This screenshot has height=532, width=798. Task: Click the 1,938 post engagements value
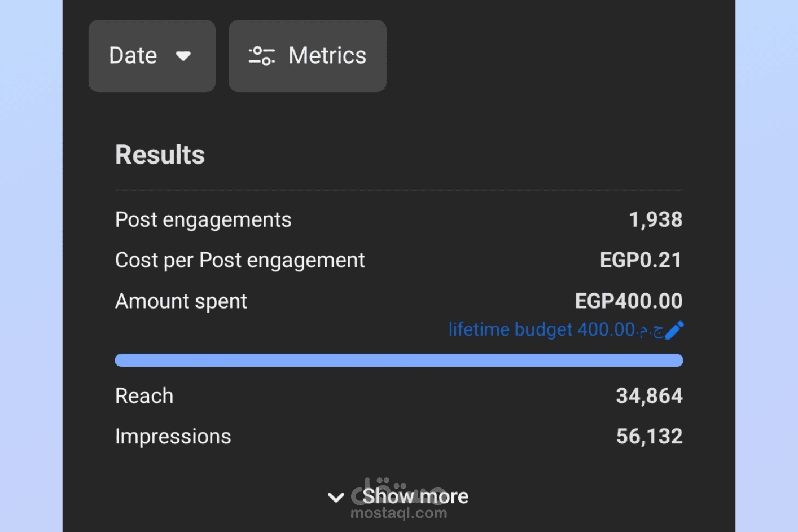[655, 219]
